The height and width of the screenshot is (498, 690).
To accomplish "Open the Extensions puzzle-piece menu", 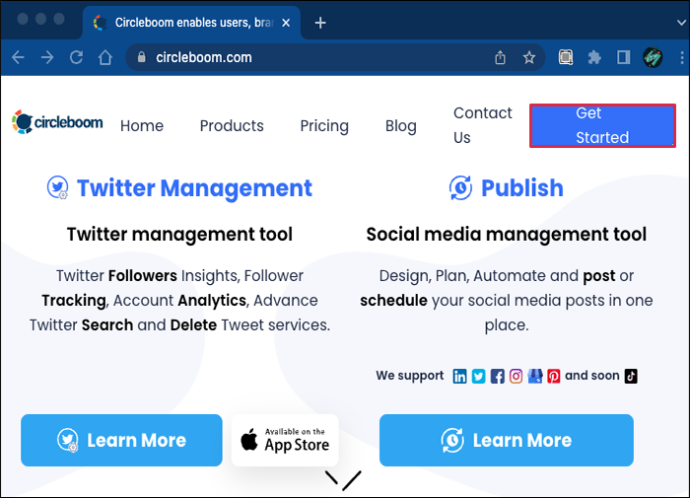I will click(x=595, y=57).
